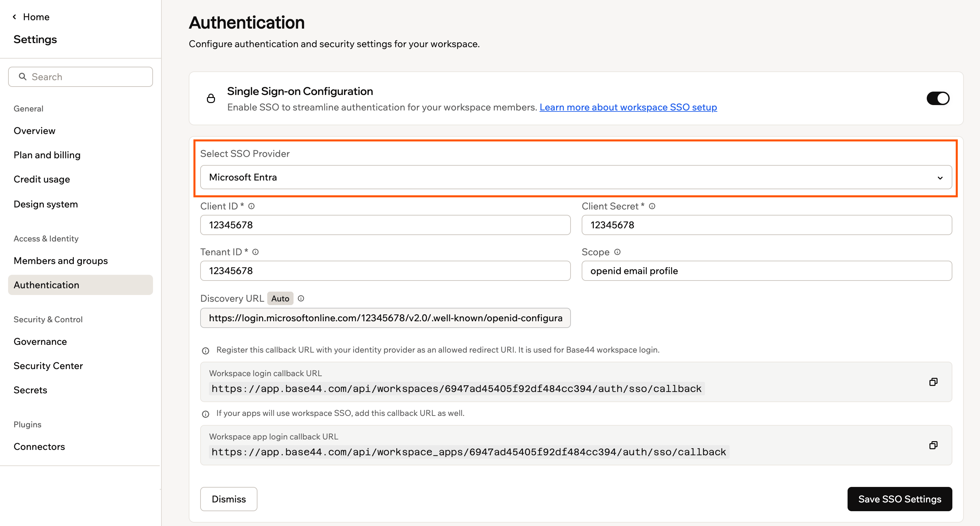
Task: Show the Client ID info tooltip icon
Action: pyautogui.click(x=251, y=206)
